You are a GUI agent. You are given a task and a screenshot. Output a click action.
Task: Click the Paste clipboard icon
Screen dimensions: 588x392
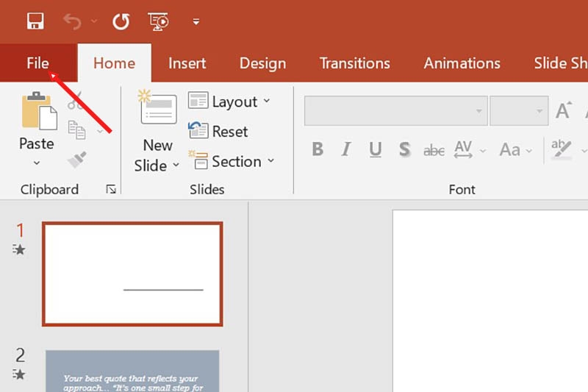click(x=39, y=111)
